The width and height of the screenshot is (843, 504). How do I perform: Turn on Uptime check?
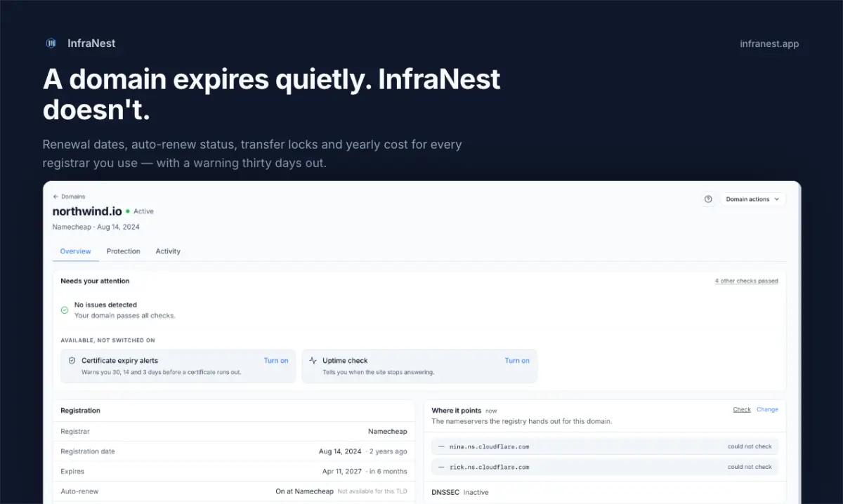(517, 361)
